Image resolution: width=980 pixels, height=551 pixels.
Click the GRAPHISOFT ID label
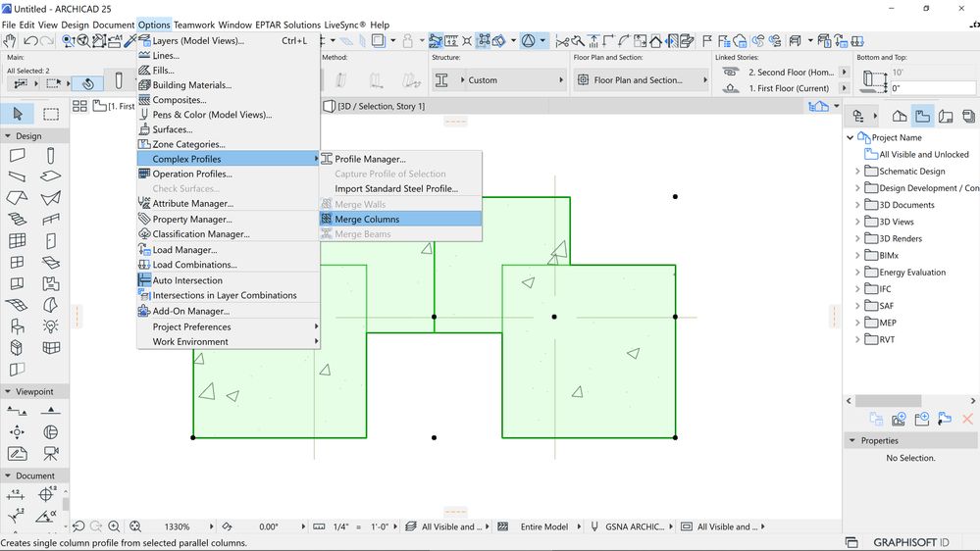pyautogui.click(x=910, y=542)
